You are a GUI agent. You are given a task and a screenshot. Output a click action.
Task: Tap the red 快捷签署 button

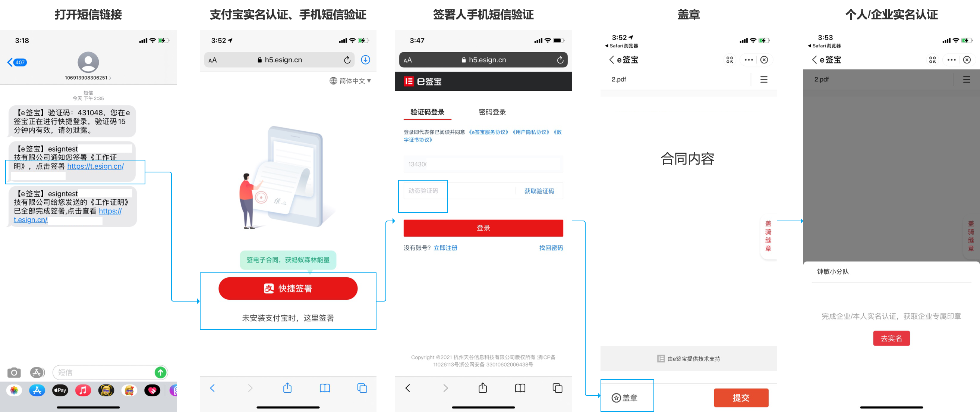(288, 288)
